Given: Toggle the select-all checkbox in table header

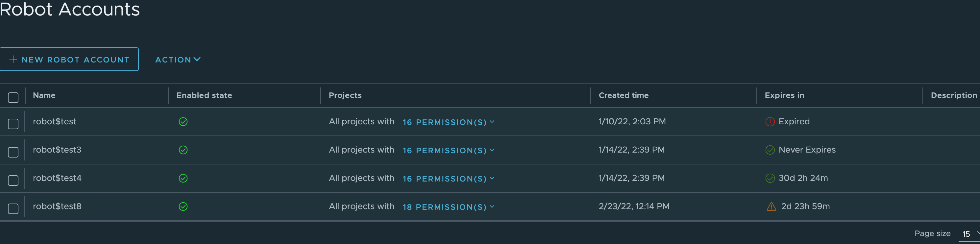Looking at the screenshot, I should (12, 97).
